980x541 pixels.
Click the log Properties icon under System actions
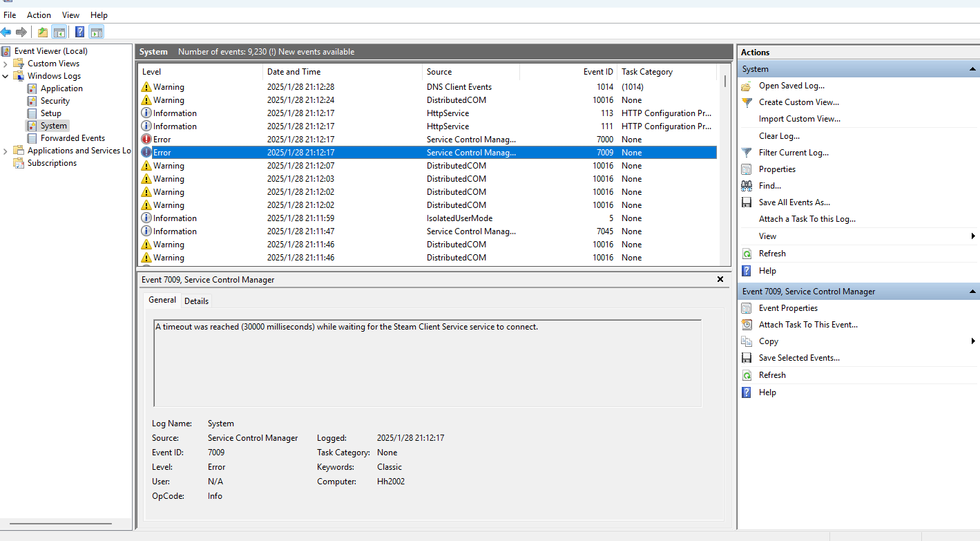[x=747, y=169]
